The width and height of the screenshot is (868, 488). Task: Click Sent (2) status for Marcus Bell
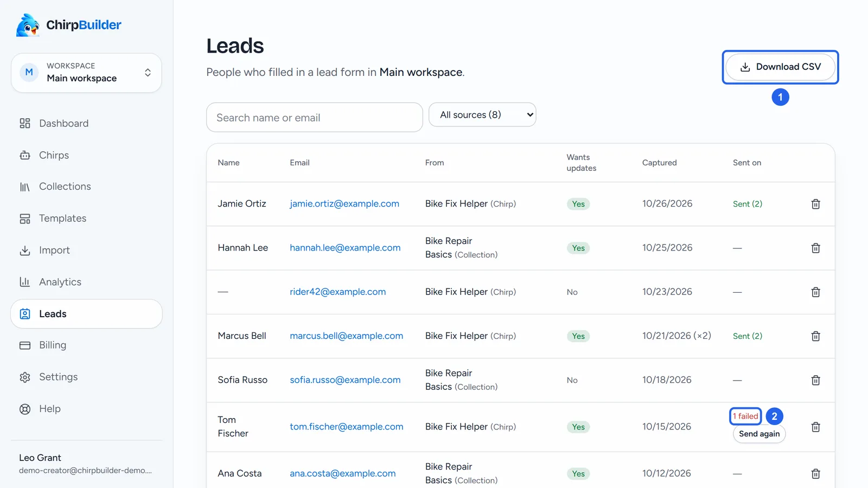(748, 336)
